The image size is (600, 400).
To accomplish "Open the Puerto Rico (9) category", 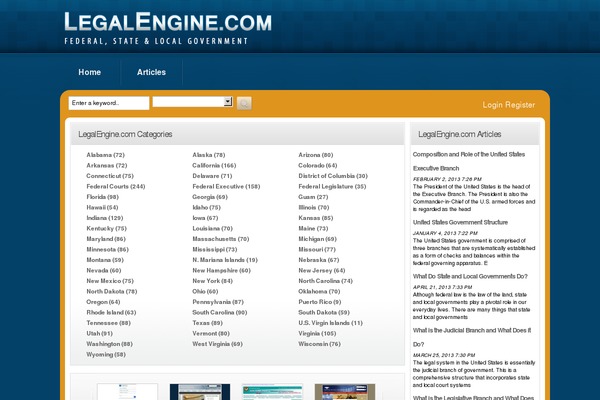I will point(320,302).
